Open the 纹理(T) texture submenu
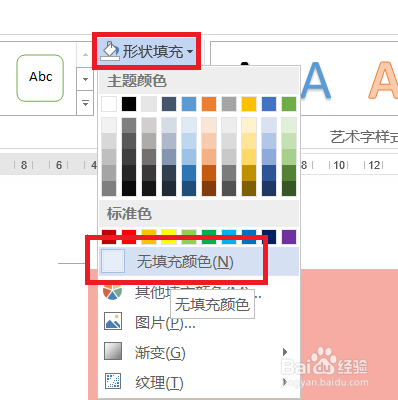Viewport: 398px width, 400px height. tap(199, 382)
